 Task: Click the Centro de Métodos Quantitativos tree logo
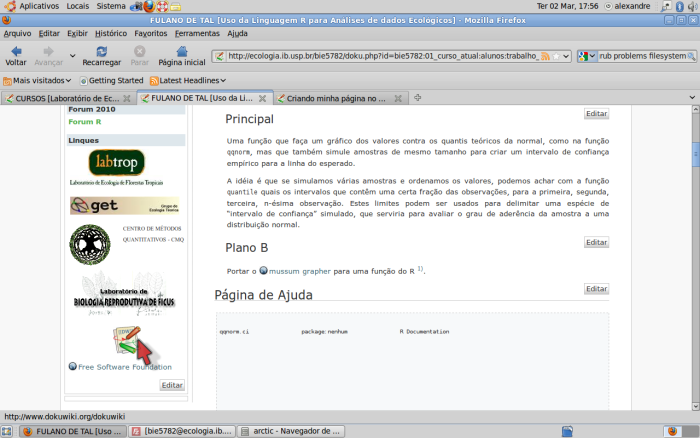[90, 243]
